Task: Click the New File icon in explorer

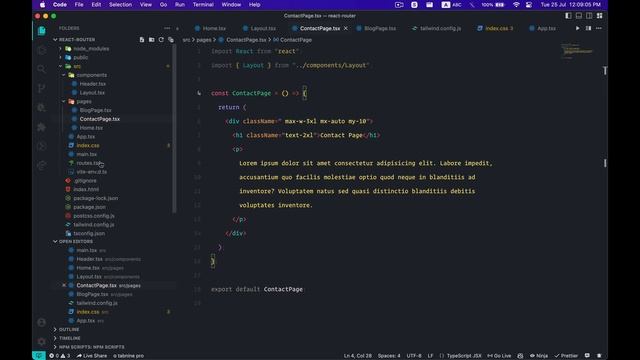Action: [x=142, y=40]
